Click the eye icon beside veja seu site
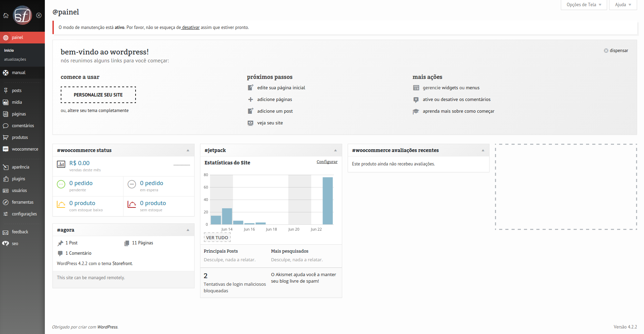The image size is (644, 334). tap(251, 123)
